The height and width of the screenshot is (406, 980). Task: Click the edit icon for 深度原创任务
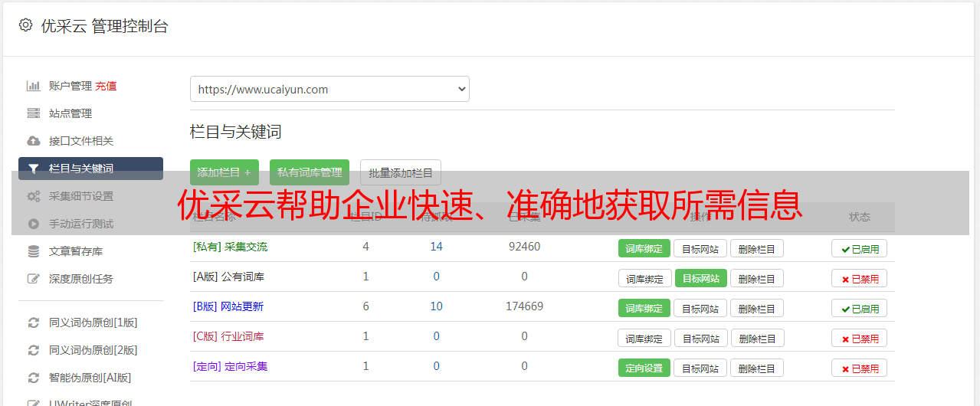click(x=33, y=279)
